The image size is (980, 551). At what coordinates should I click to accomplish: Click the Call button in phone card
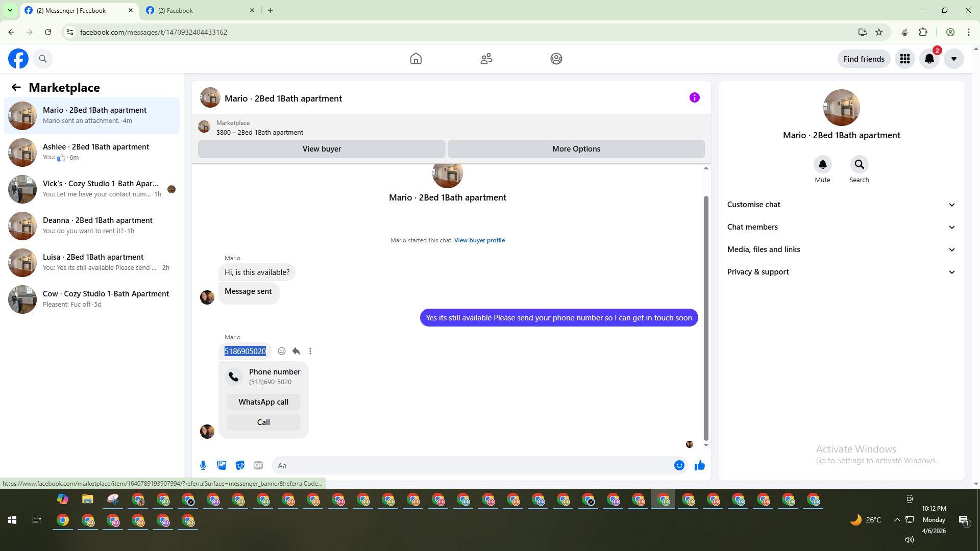263,422
